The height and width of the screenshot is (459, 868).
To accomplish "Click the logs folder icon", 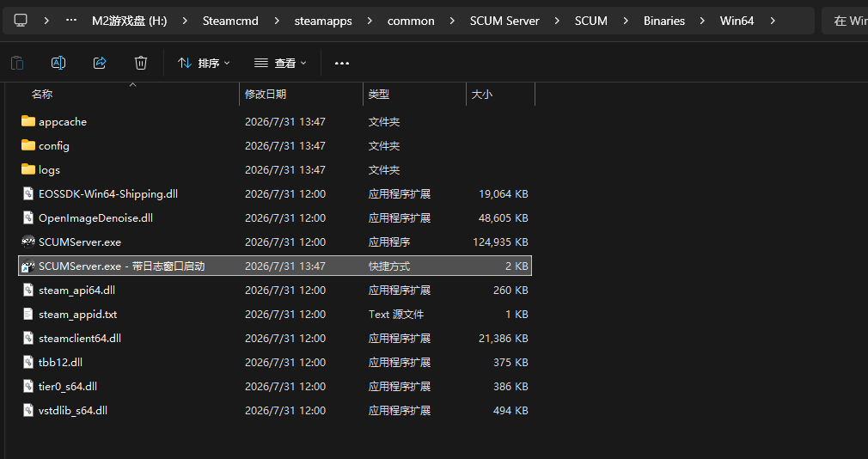I will coord(28,169).
